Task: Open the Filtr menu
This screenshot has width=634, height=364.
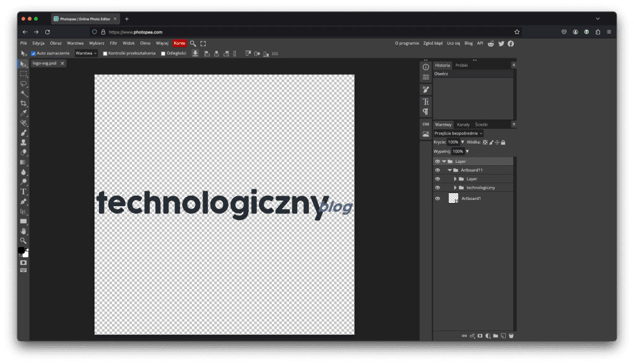Action: click(113, 43)
